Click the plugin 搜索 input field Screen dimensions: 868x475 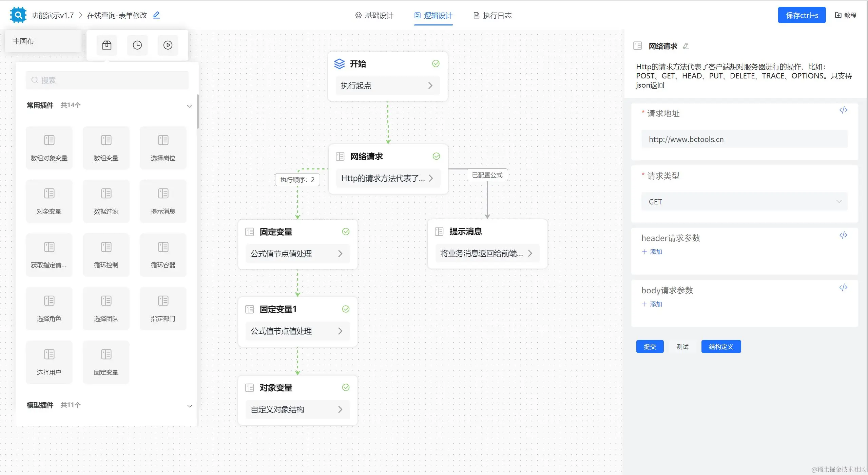pos(107,80)
